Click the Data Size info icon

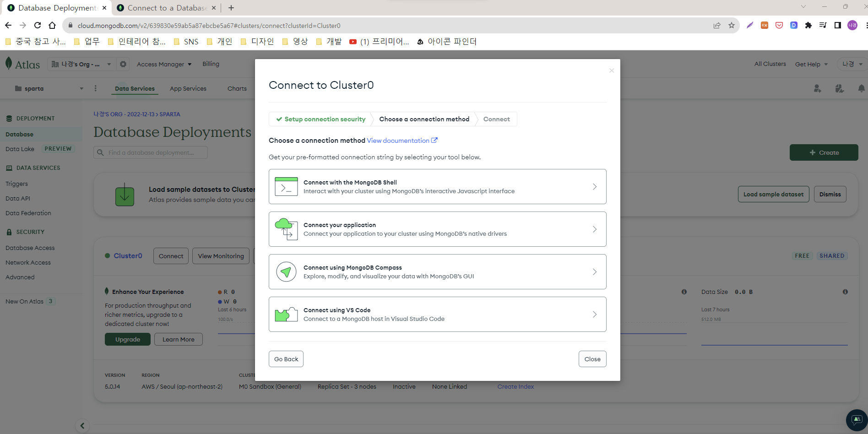click(x=845, y=292)
